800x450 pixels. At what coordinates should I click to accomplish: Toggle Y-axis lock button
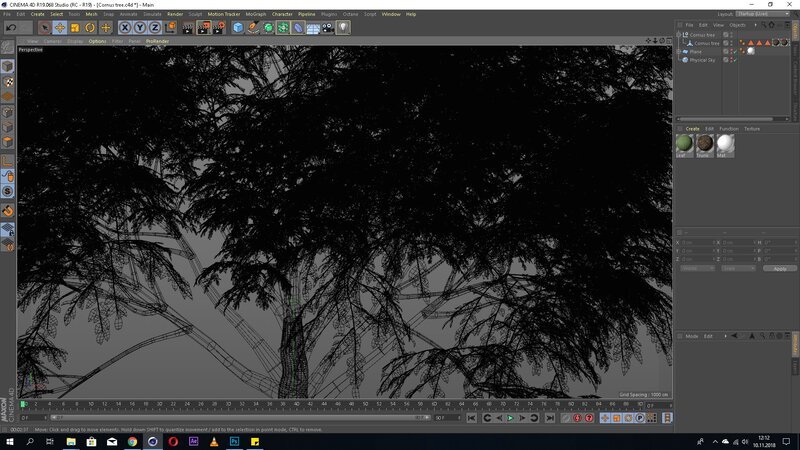[139, 28]
